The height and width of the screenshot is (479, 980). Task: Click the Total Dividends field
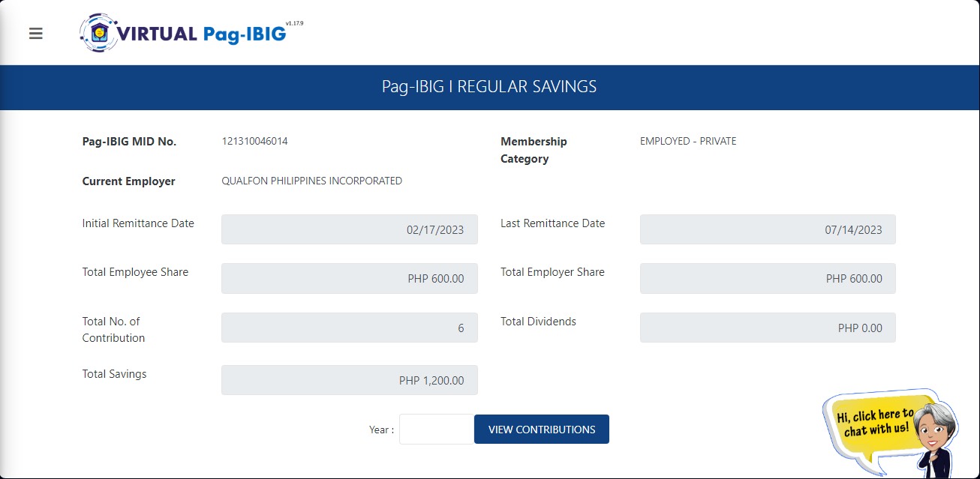click(x=767, y=328)
